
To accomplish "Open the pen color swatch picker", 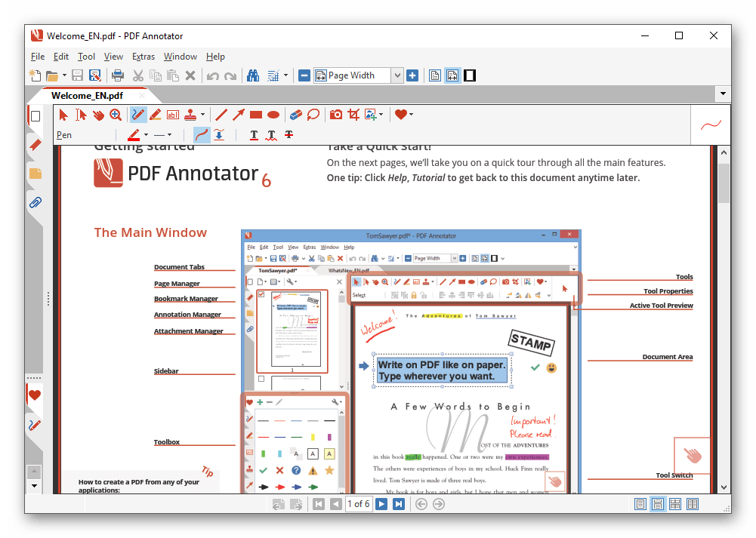I will tap(134, 134).
